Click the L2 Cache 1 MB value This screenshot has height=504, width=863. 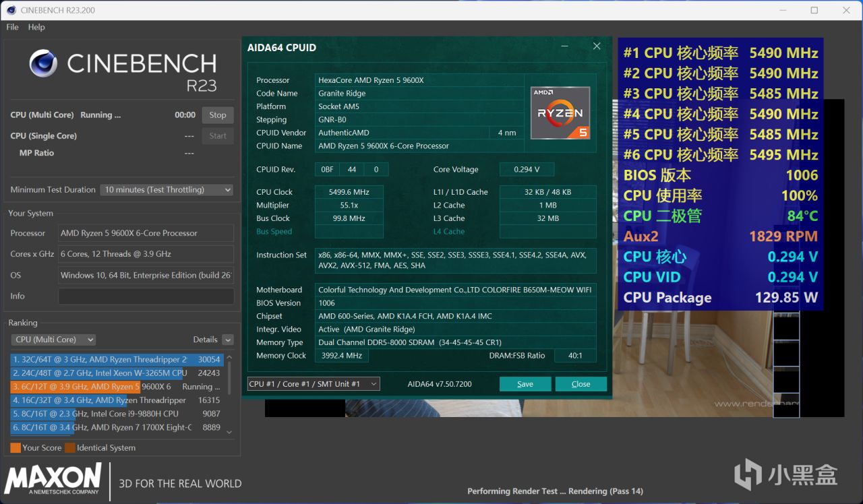(547, 206)
